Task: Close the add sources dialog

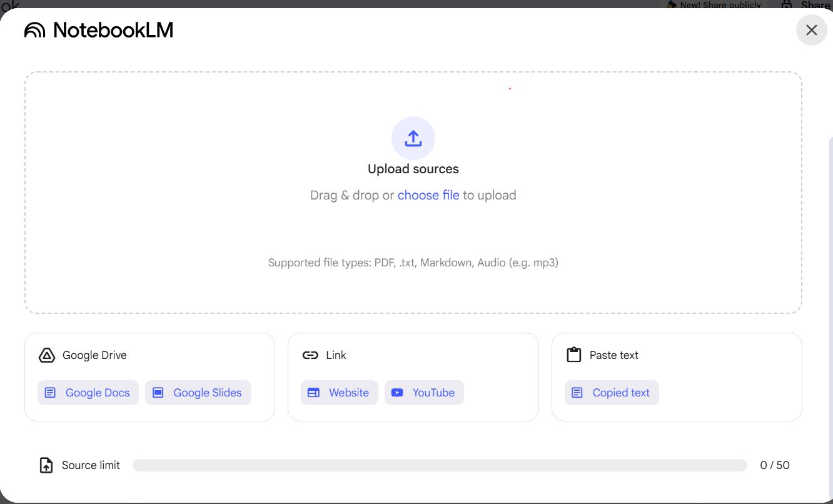Action: pos(811,30)
